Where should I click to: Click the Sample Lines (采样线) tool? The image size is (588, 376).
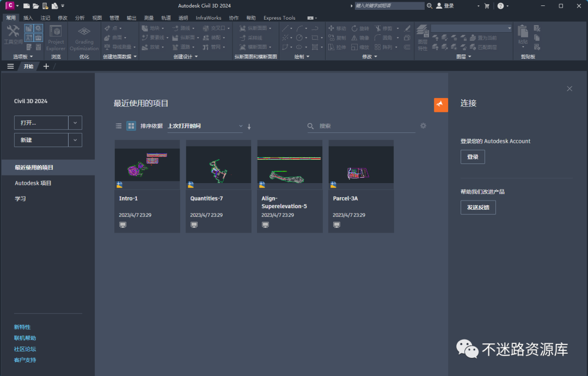(x=251, y=38)
